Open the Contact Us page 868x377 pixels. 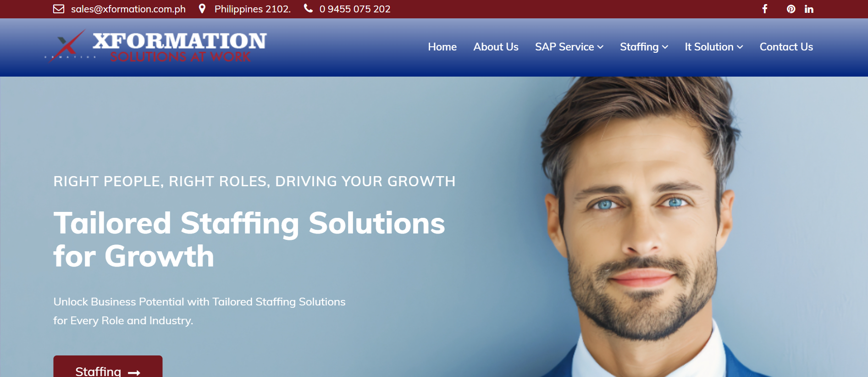point(786,47)
